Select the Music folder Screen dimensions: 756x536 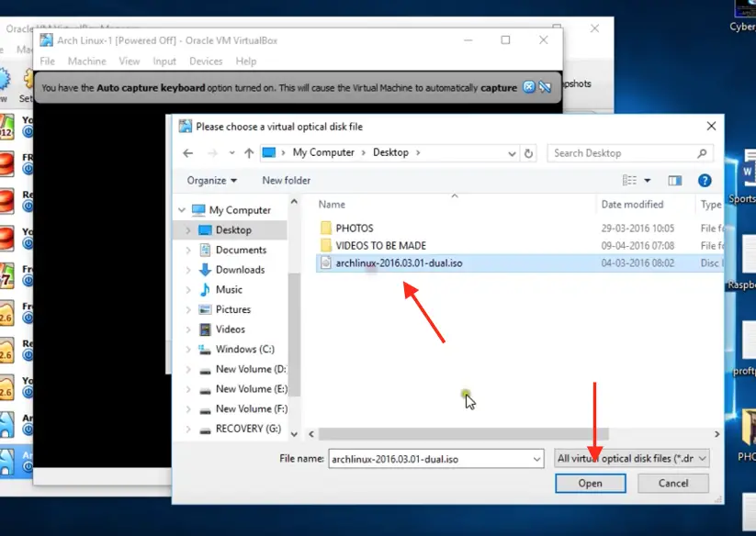pyautogui.click(x=229, y=289)
